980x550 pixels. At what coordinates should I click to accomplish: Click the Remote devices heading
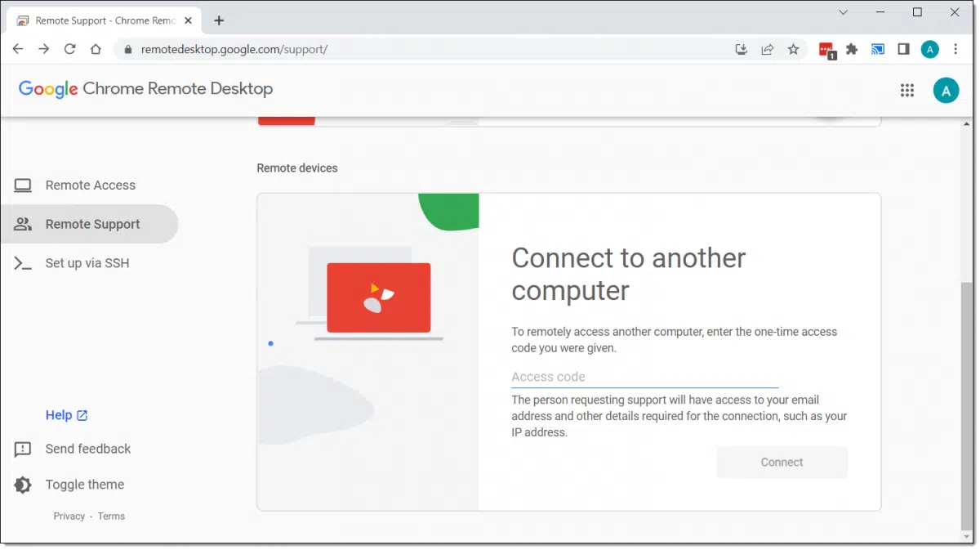(297, 168)
